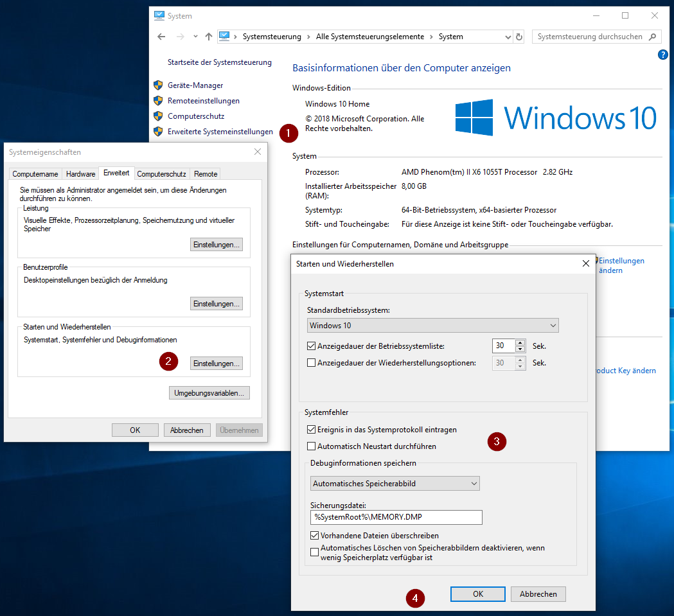Toggle Vorhandene Dateien überschreiben checkbox
The height and width of the screenshot is (616, 674).
coord(314,536)
